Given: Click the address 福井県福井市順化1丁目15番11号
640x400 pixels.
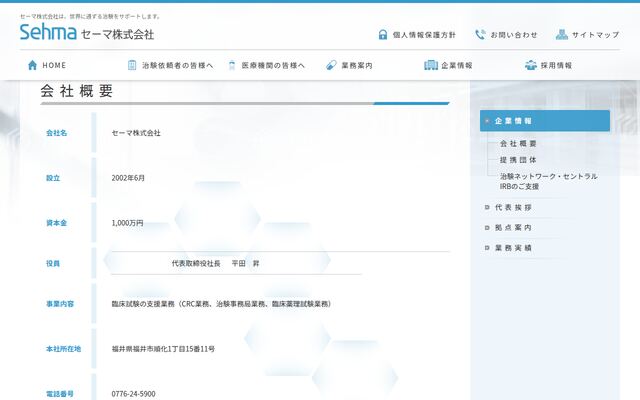Looking at the screenshot, I should click(x=163, y=349).
